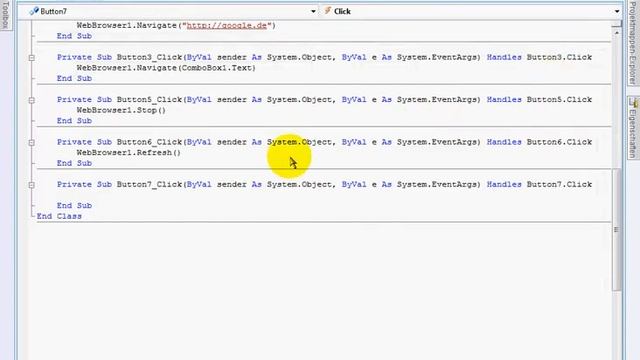Click the editor split handle above scrollbar
The height and width of the screenshot is (360, 640).
[x=616, y=24]
